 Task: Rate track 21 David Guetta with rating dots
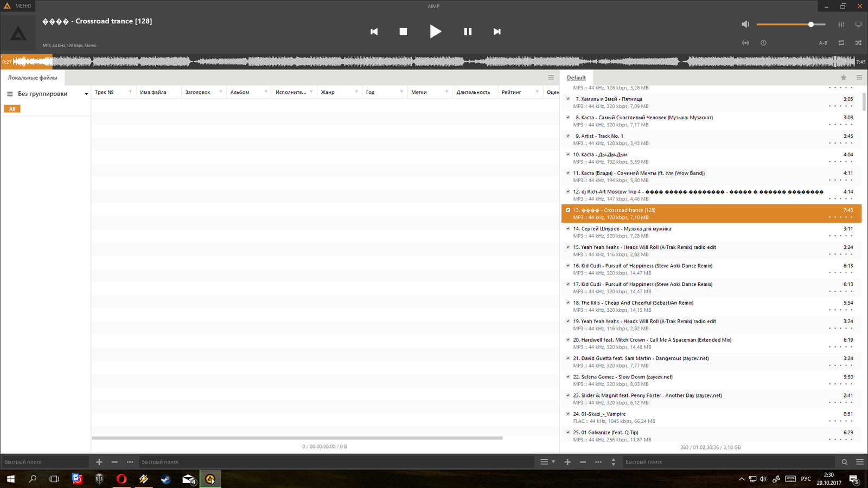pos(841,365)
